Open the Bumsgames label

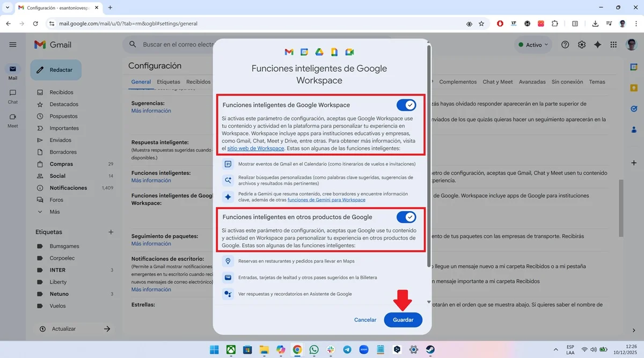[x=64, y=246]
